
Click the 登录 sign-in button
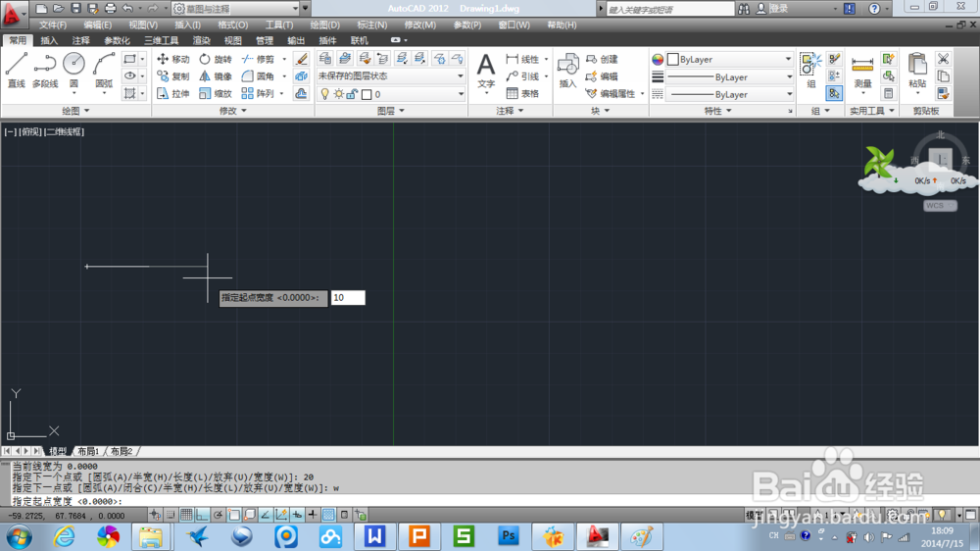[772, 8]
